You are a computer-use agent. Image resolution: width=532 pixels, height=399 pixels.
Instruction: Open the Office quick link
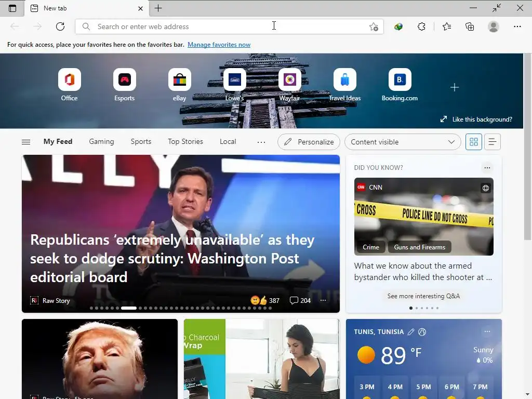click(x=69, y=85)
